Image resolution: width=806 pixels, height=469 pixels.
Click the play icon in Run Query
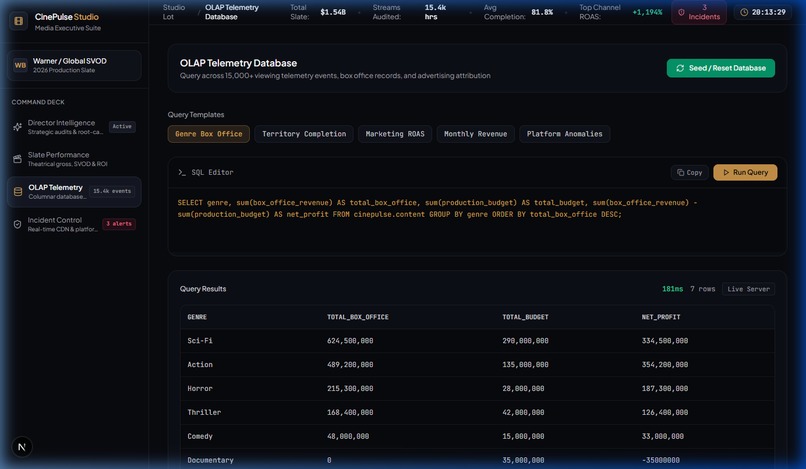coord(726,172)
